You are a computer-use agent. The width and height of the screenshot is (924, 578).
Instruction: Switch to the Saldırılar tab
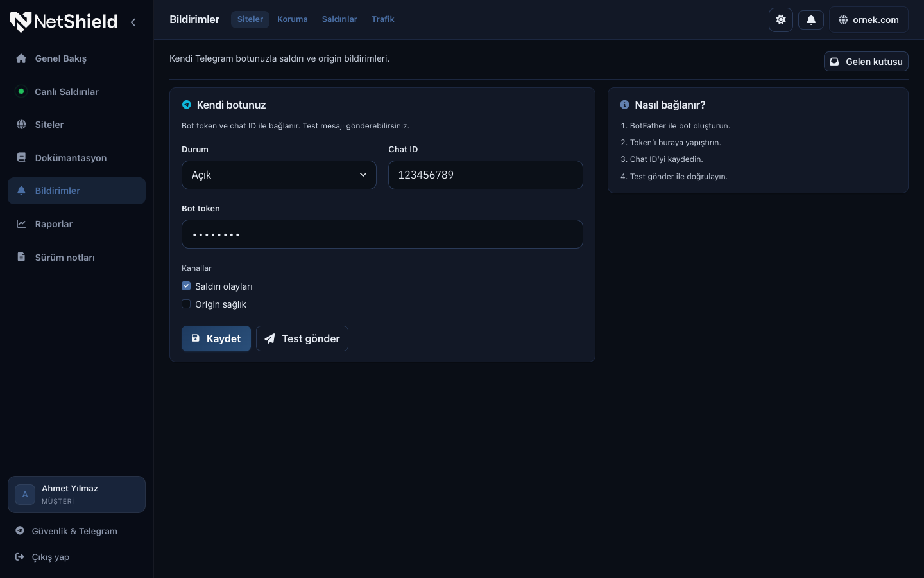(339, 19)
